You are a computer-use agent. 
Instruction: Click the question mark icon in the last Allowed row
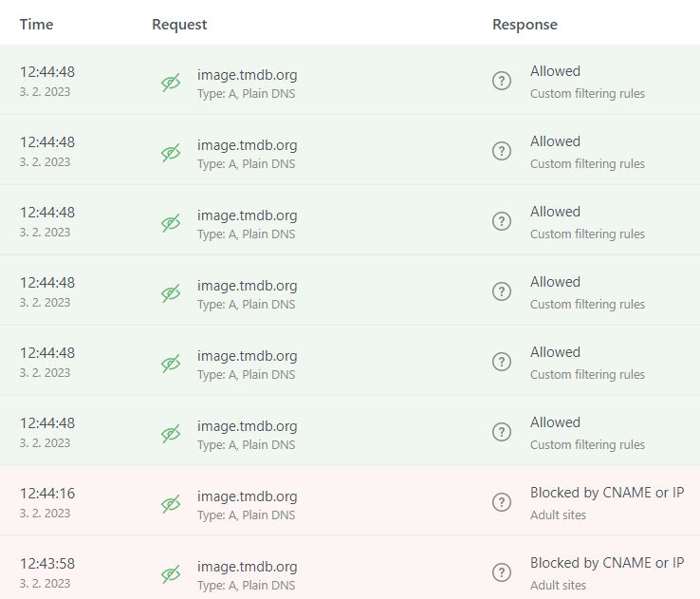502,432
